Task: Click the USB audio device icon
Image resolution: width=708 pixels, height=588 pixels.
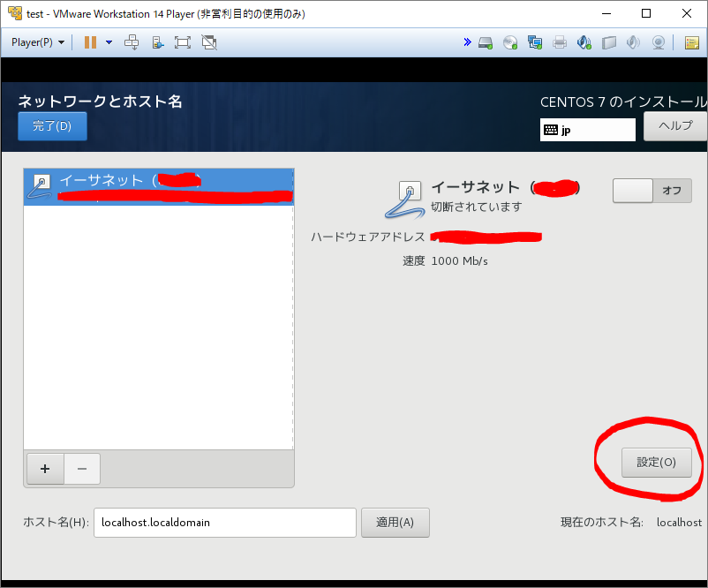Action: [584, 43]
